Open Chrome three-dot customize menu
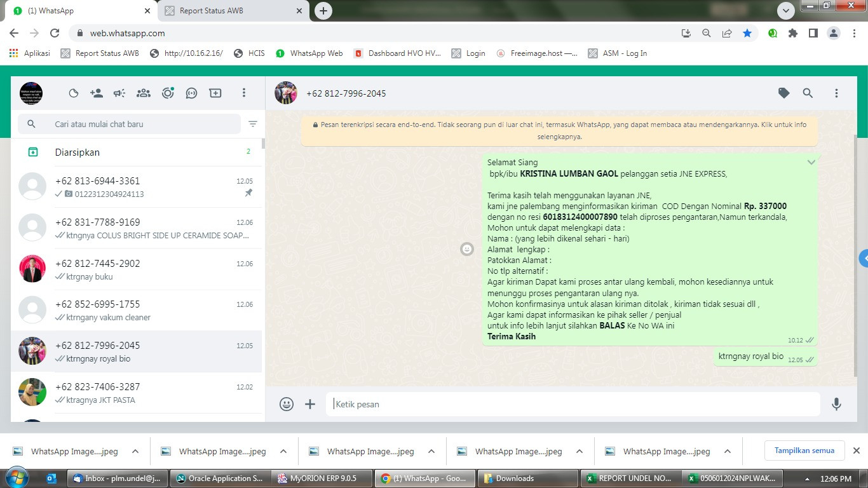This screenshot has width=868, height=488. pos(853,33)
